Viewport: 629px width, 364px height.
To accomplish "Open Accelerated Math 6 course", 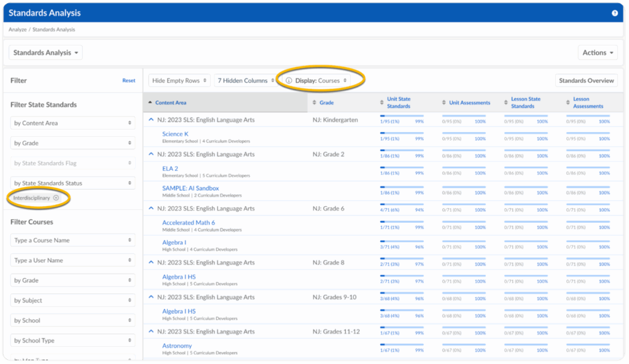I will point(189,222).
